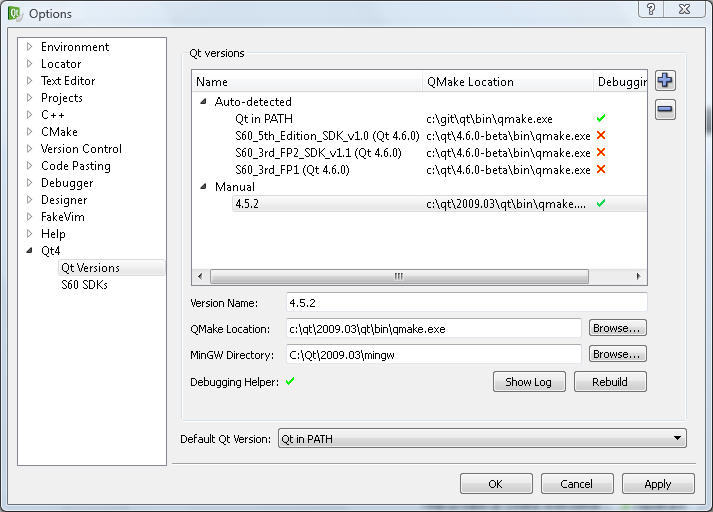
Task: Select Qt Versions in the sidebar
Action: tap(90, 268)
